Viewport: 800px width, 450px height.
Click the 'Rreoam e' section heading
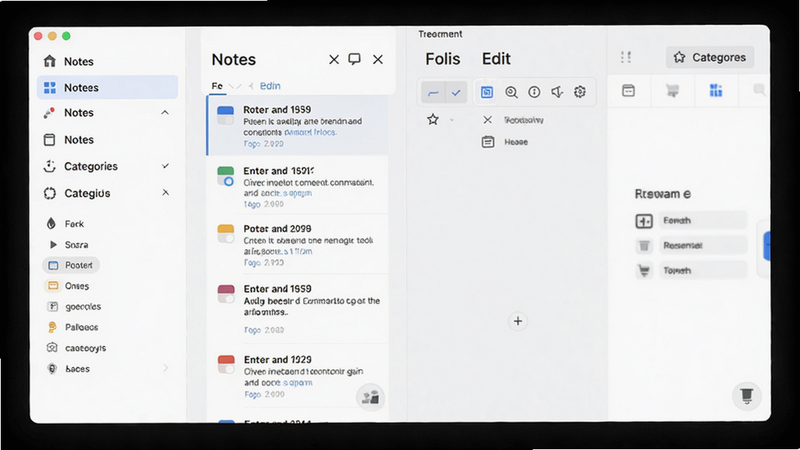[663, 194]
